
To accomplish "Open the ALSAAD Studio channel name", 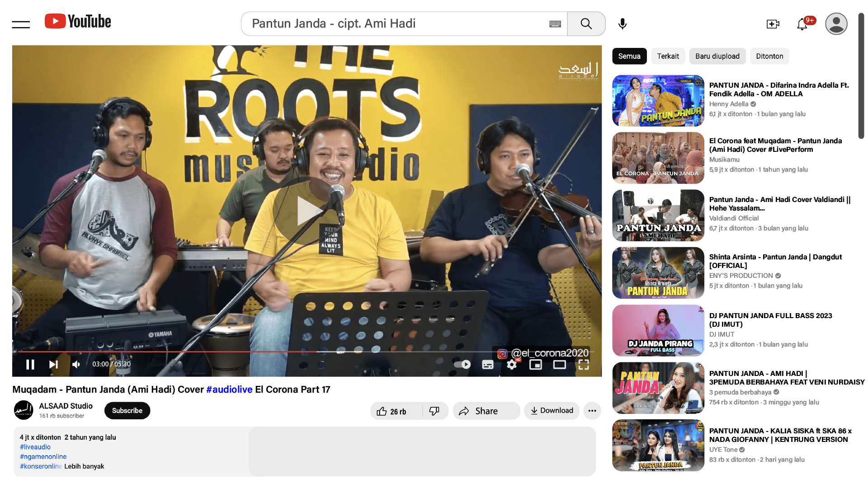I will coord(66,406).
